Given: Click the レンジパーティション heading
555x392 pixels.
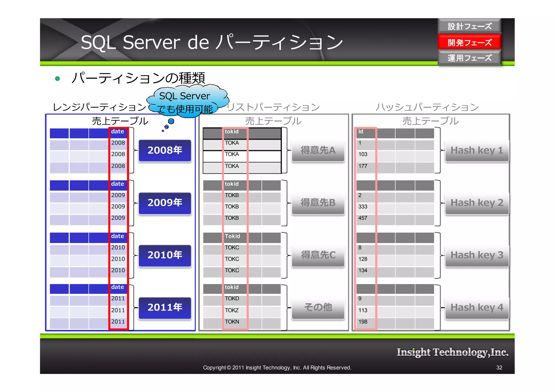Looking at the screenshot, I should 99,107.
